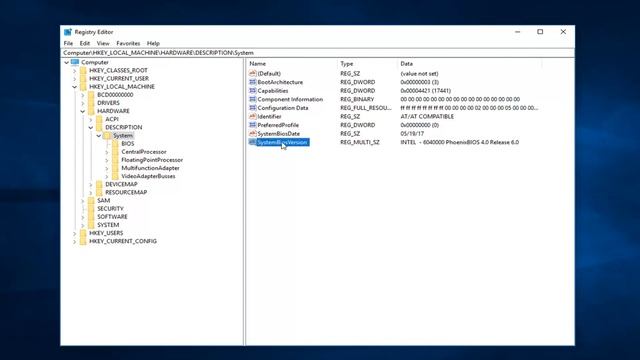Click the '0x00004421 (17441)' data cell
Image resolution: width=640 pixels, height=360 pixels.
[x=425, y=91]
